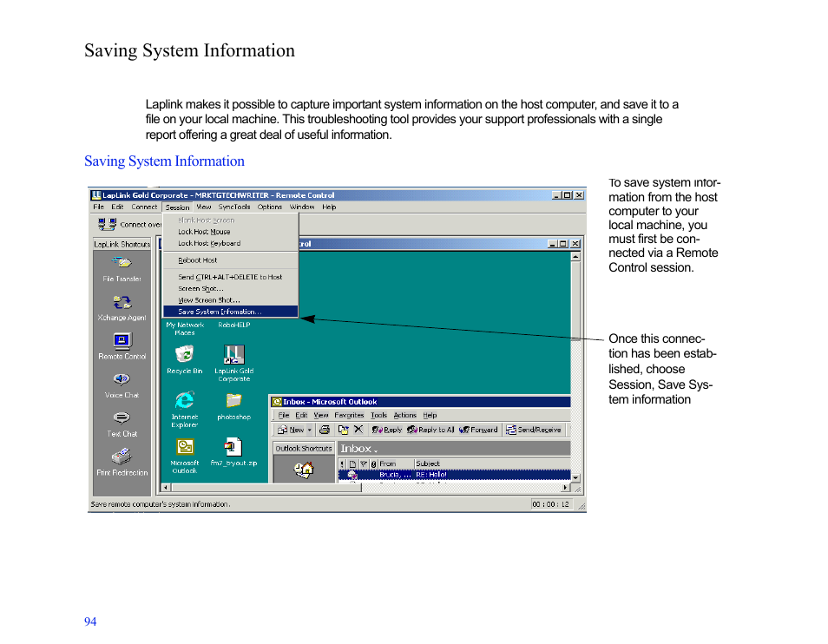
Task: Select the RoboHELP desktop label
Action: tap(234, 325)
